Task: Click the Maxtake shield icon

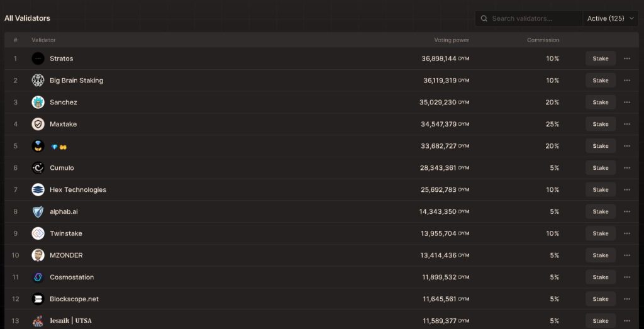Action: coord(38,124)
